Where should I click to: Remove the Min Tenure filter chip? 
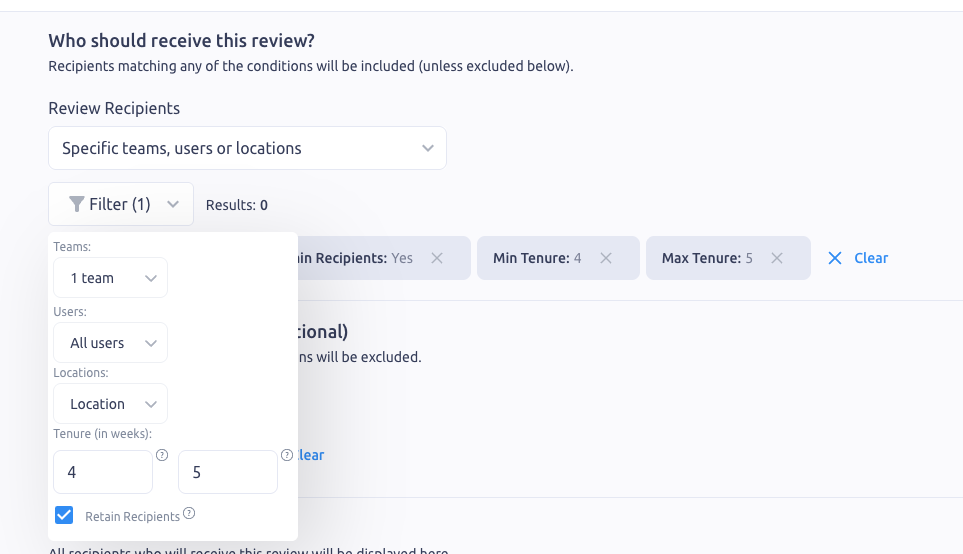(x=606, y=258)
